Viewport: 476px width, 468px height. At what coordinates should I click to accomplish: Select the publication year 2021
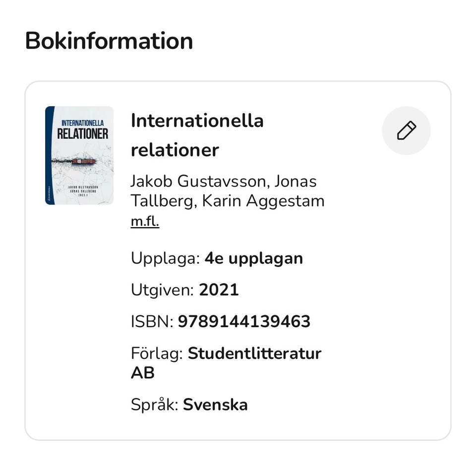[219, 290]
